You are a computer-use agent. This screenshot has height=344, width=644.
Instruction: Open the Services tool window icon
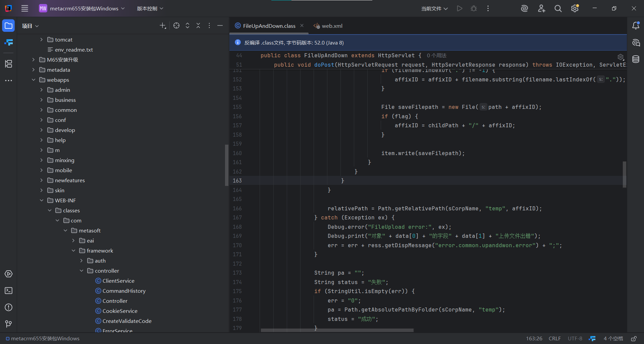(x=8, y=274)
